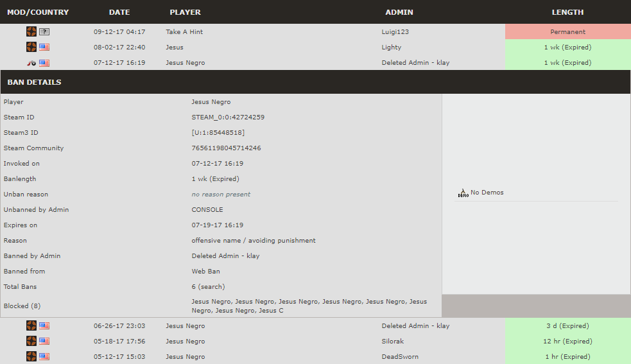
Task: Click admin name Lighty in the ban list
Action: [391, 48]
